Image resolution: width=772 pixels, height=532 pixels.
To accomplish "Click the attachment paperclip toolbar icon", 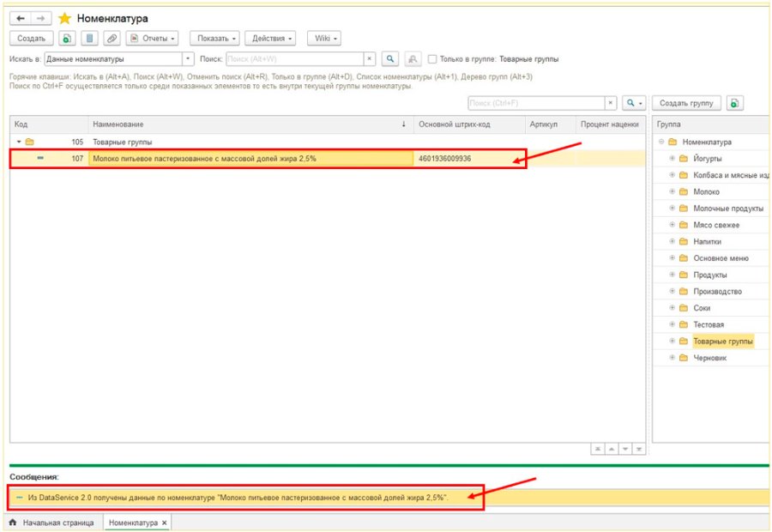I will (112, 38).
